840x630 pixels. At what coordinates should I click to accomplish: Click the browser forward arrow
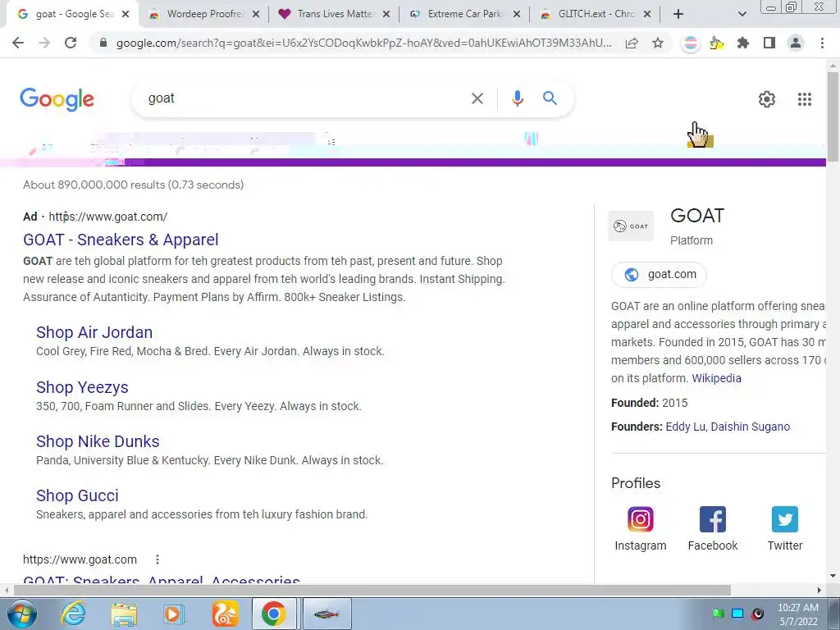coord(44,43)
